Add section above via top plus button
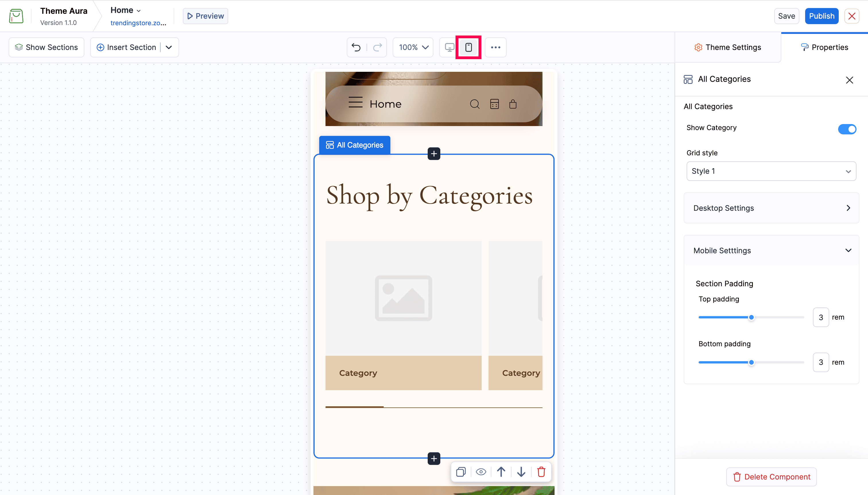This screenshot has height=495, width=868. click(x=434, y=154)
